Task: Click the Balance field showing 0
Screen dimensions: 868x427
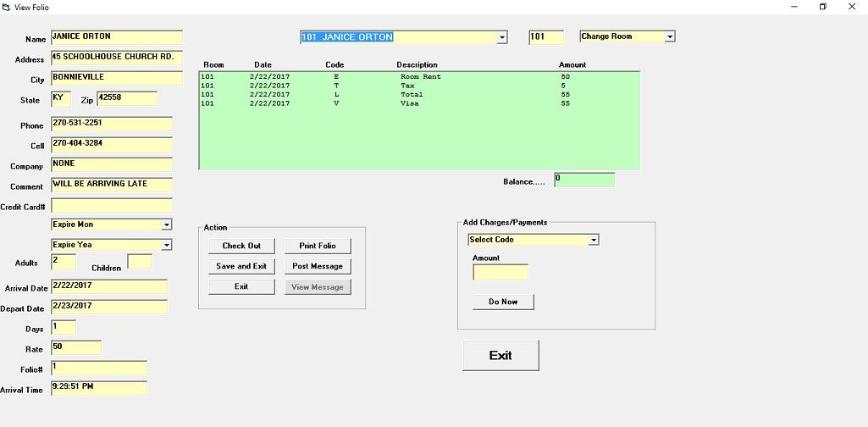Action: (x=584, y=180)
